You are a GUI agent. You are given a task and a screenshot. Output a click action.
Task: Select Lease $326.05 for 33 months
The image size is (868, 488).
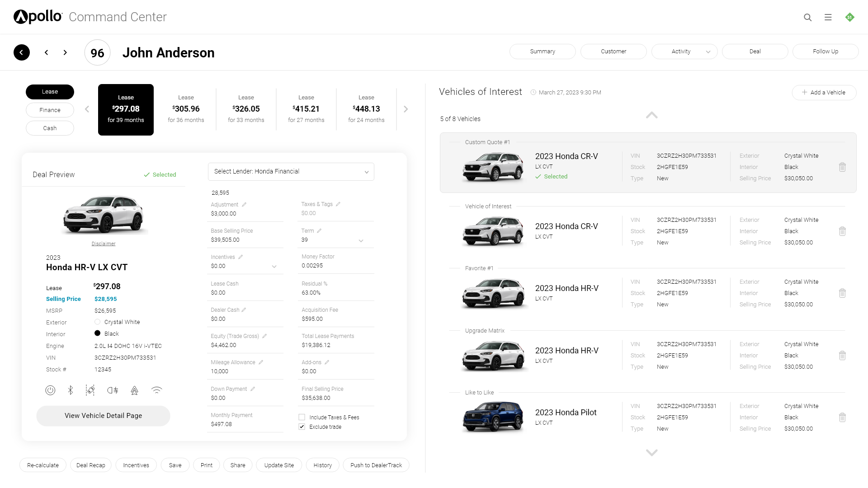point(246,109)
